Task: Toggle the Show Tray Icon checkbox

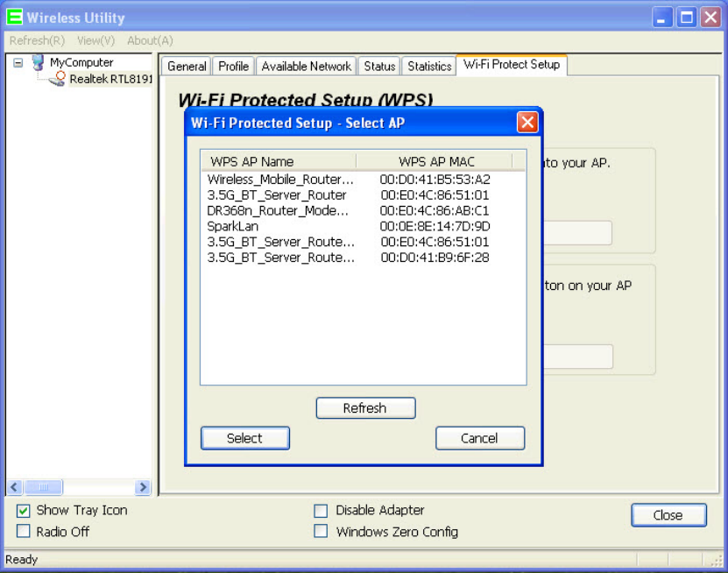Action: click(23, 511)
